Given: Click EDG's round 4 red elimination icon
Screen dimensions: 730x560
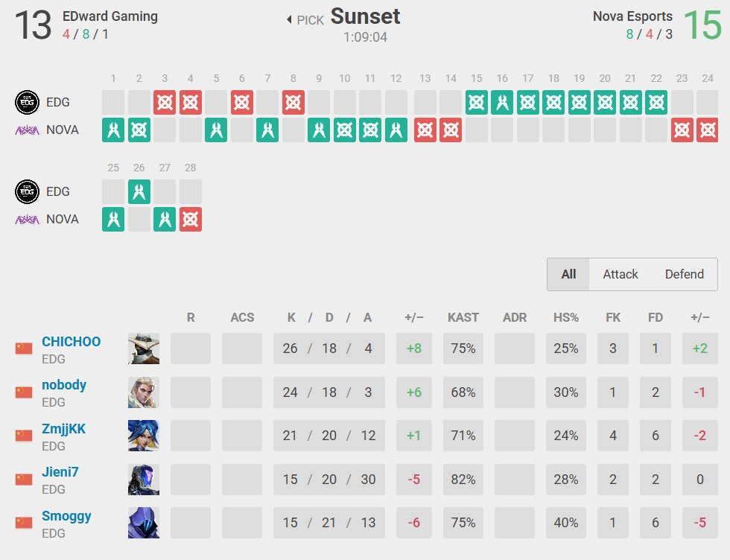Looking at the screenshot, I should tap(191, 103).
